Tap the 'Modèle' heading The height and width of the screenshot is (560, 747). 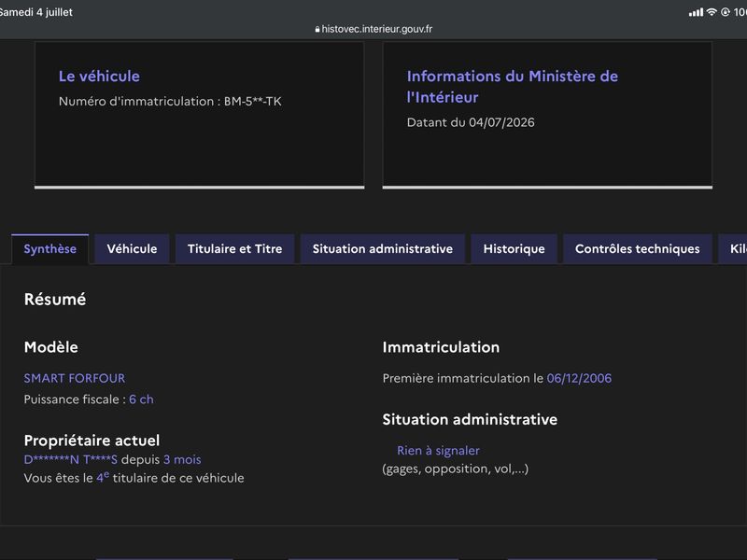tap(51, 347)
